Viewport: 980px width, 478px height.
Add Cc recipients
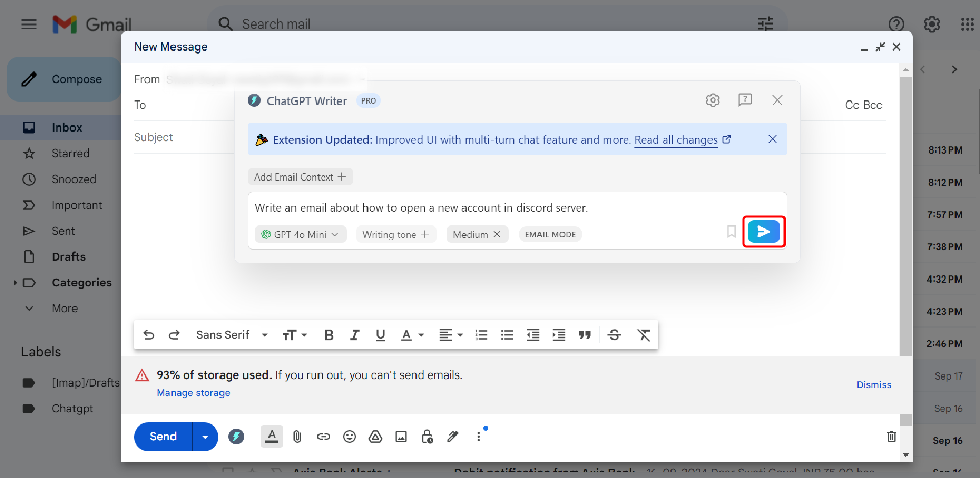click(852, 105)
